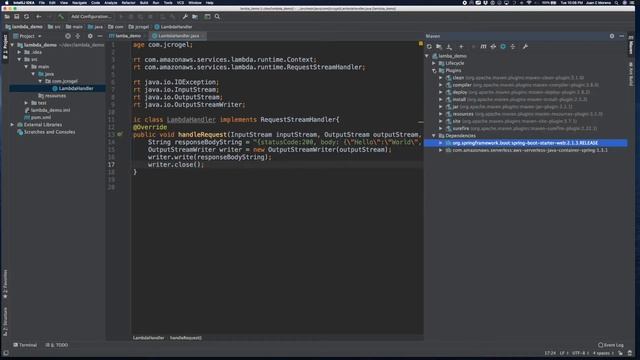Open the VCS menu
This screenshot has width=640, height=360.
[x=180, y=2]
